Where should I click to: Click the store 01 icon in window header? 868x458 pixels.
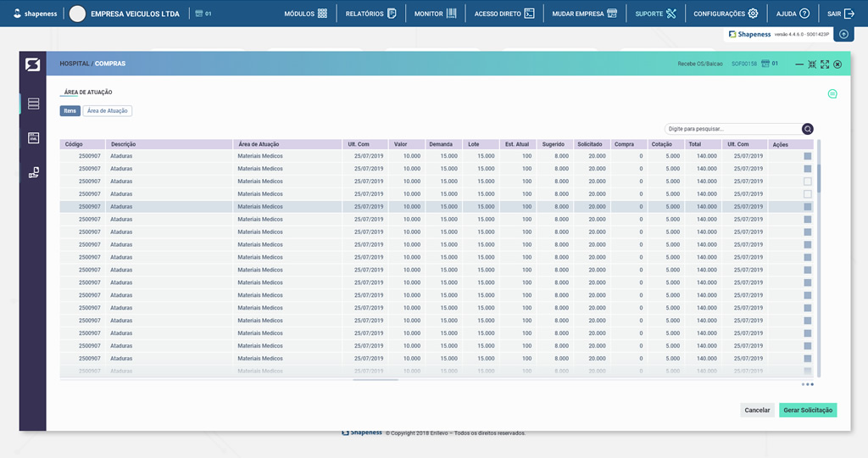770,64
